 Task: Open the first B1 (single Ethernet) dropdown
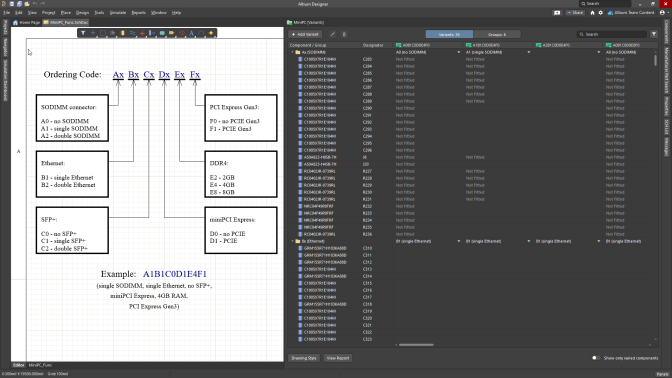(459, 241)
